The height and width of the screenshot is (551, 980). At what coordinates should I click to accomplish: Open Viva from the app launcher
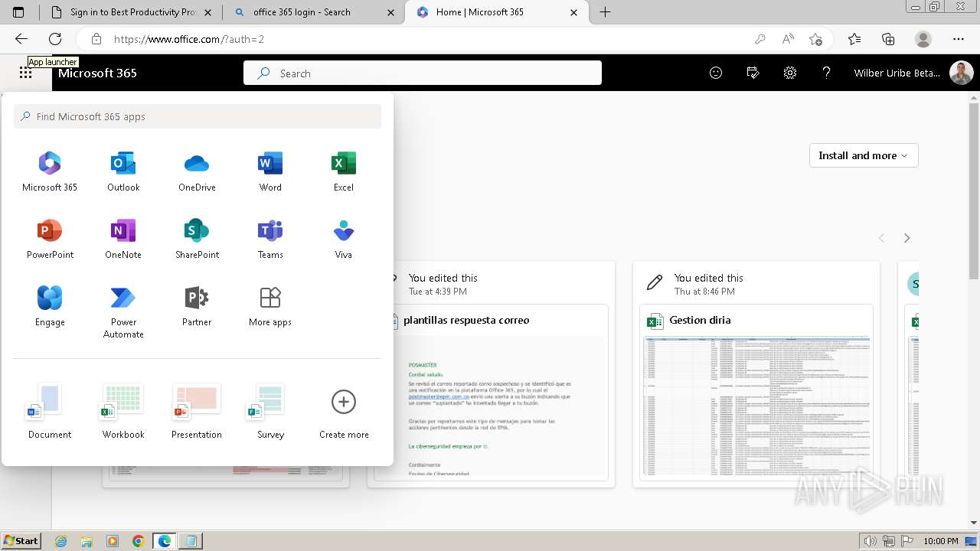pos(344,240)
